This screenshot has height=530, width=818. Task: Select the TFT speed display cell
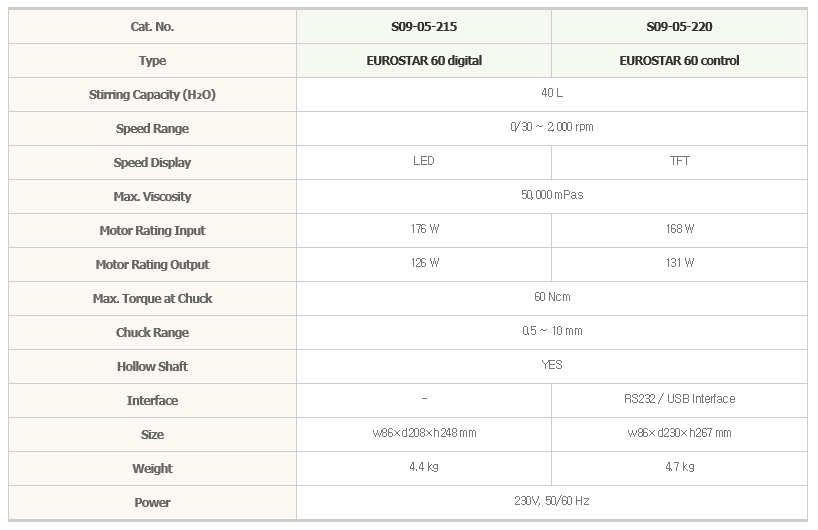[679, 161]
